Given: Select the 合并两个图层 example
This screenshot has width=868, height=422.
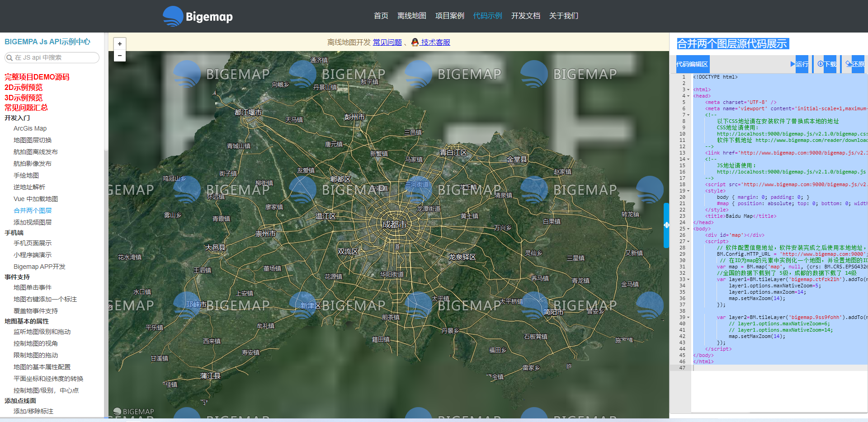Looking at the screenshot, I should [33, 211].
